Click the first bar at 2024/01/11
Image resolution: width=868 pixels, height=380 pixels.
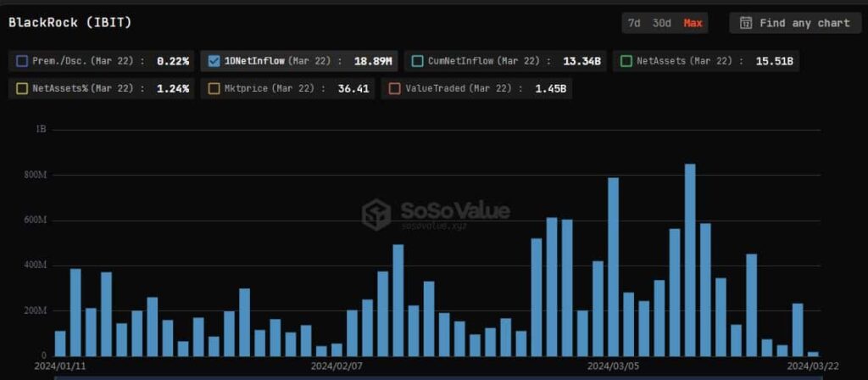[x=60, y=343]
